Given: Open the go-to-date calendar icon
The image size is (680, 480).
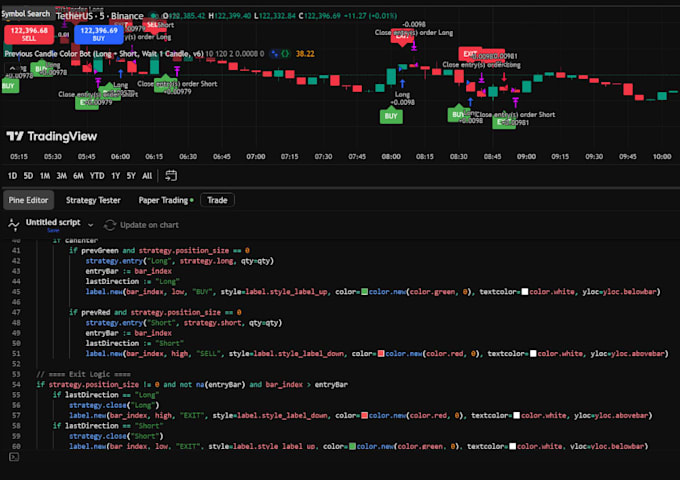Looking at the screenshot, I should click(x=171, y=176).
